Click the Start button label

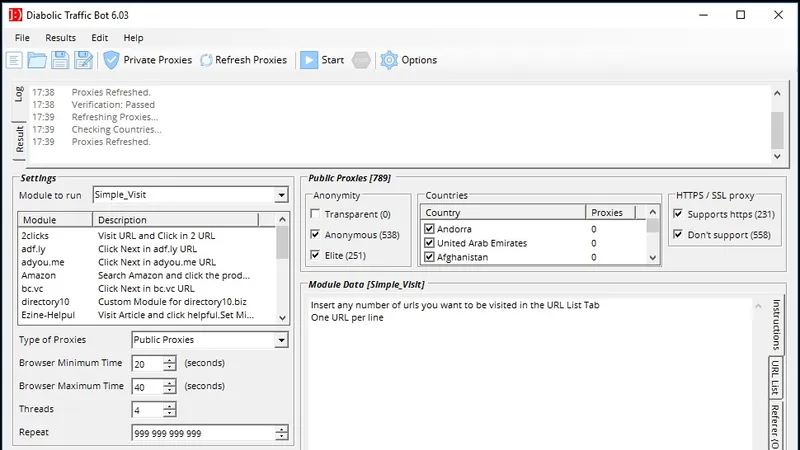pyautogui.click(x=333, y=60)
